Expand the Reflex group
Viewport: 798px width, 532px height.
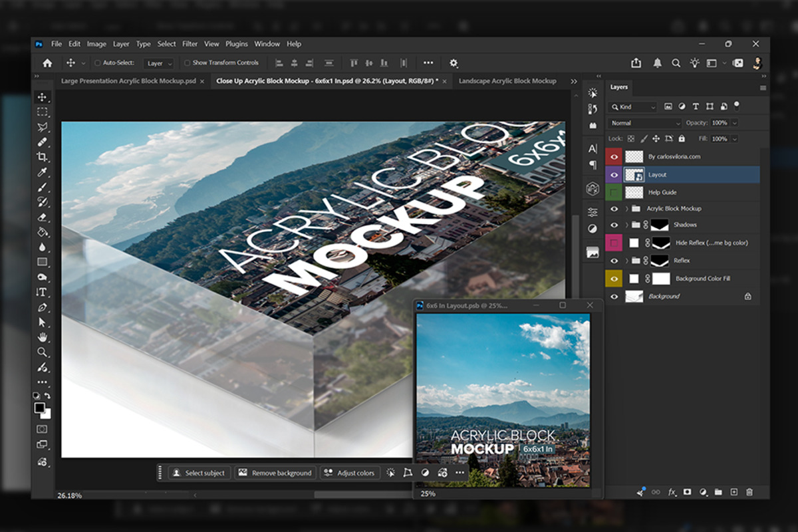(626, 261)
